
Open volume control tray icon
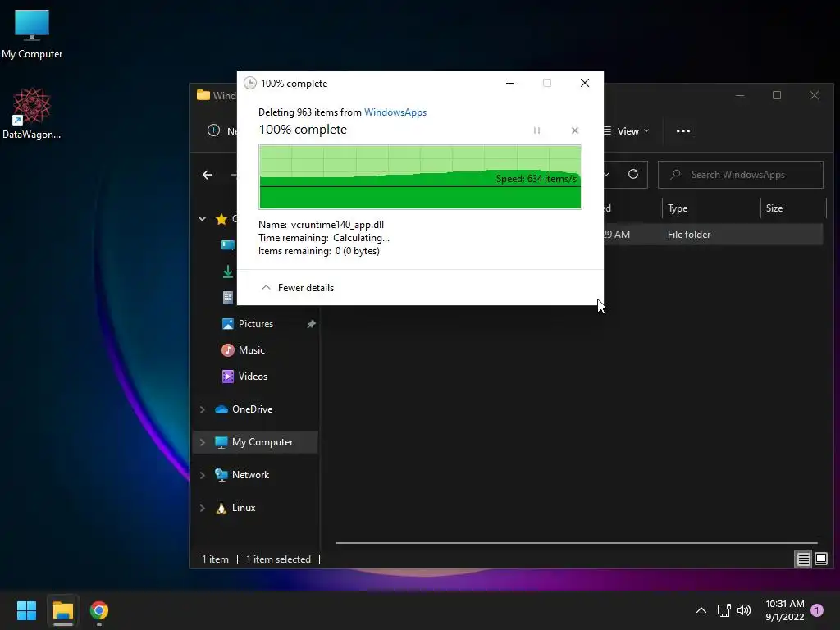coord(744,610)
